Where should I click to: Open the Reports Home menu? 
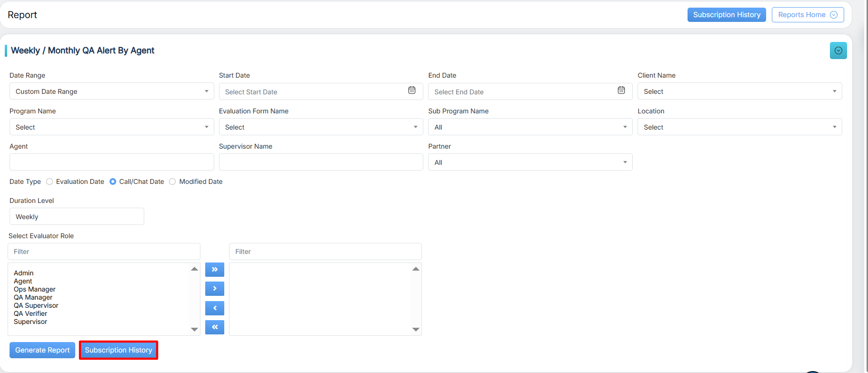808,15
